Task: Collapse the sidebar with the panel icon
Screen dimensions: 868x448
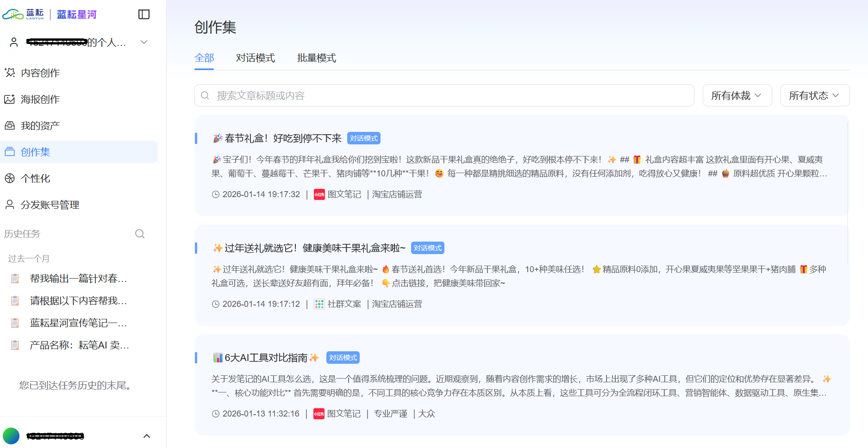Action: pos(144,14)
